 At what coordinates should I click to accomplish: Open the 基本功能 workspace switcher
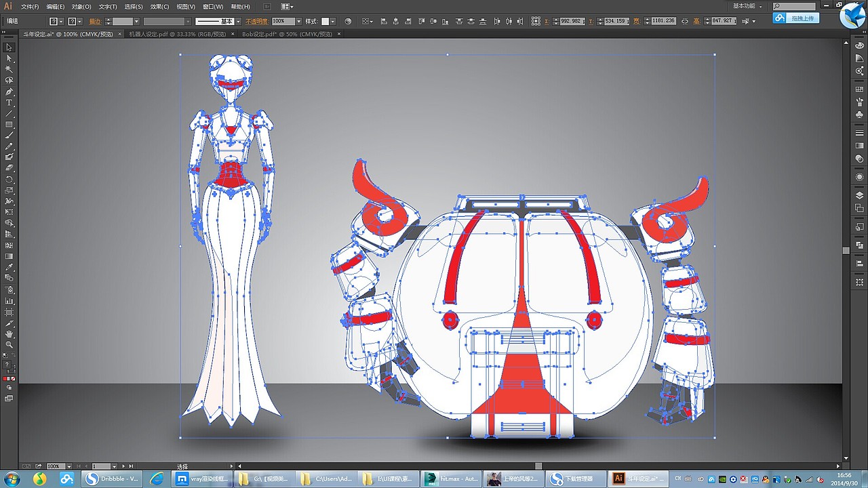[x=747, y=6]
